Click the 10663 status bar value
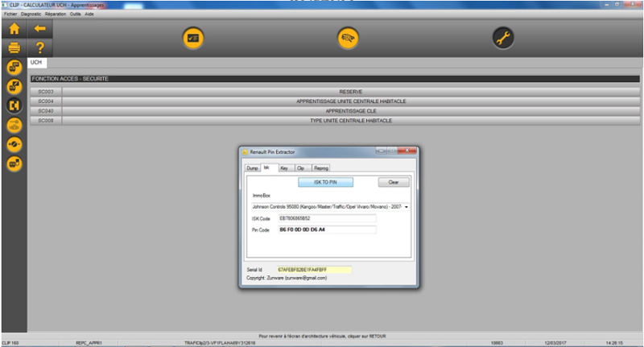This screenshot has width=644, height=347. coord(497,343)
